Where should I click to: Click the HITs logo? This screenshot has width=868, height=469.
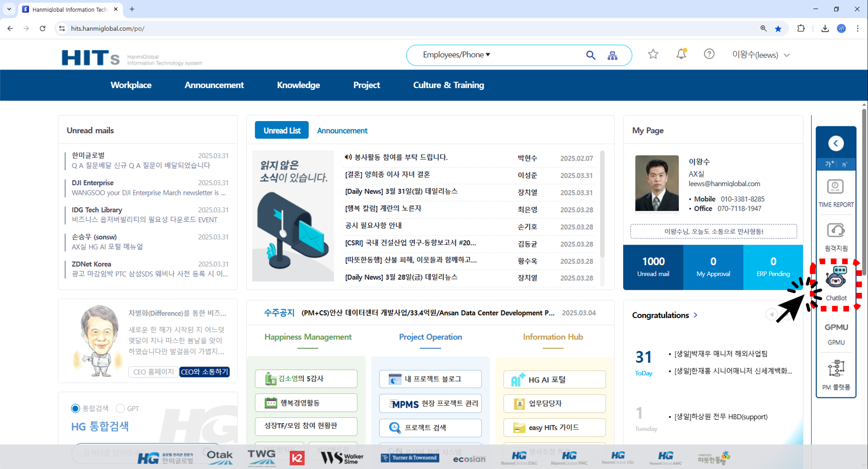[90, 58]
